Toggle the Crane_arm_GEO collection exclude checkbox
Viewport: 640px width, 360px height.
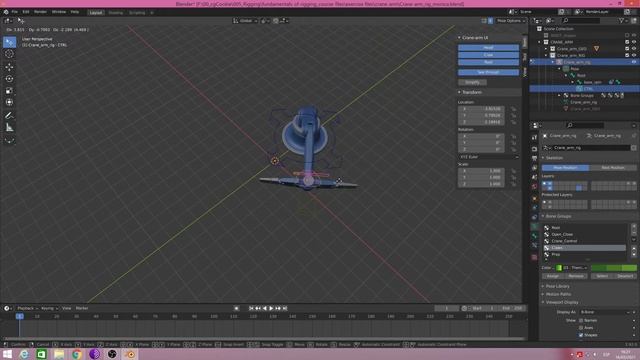[627, 49]
